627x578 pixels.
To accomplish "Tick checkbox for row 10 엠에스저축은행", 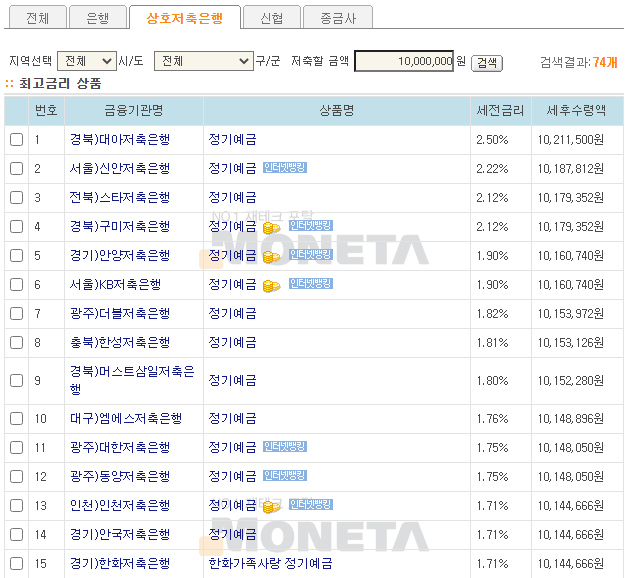I will 16,418.
